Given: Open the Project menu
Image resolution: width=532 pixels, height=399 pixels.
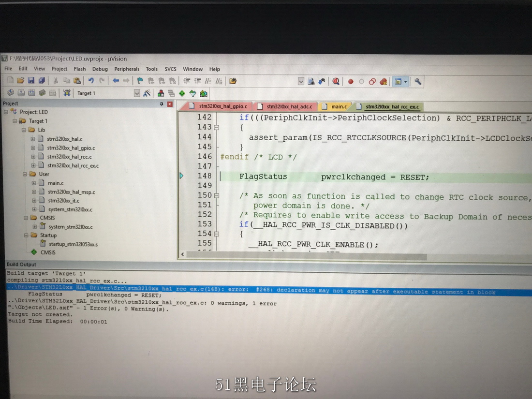Looking at the screenshot, I should [59, 69].
